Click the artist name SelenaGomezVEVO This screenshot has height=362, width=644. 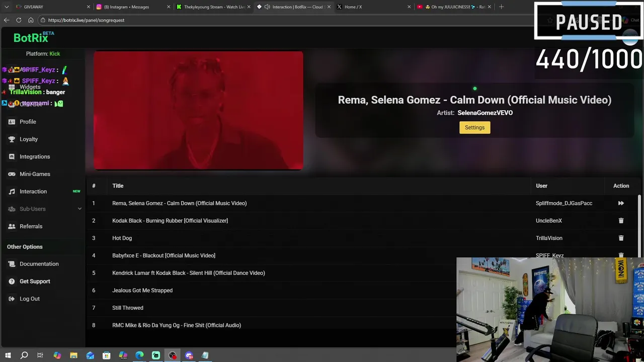click(485, 113)
